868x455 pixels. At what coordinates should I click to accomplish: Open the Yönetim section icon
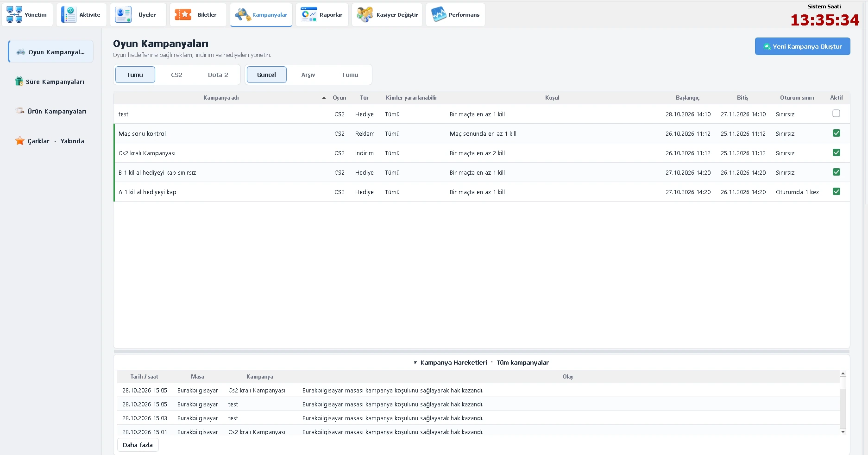click(14, 15)
